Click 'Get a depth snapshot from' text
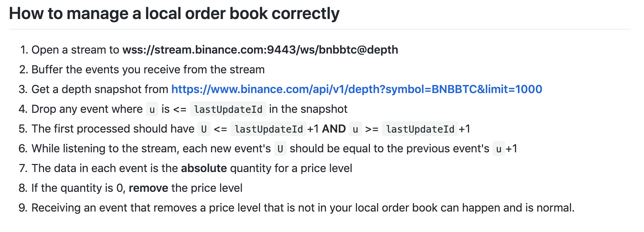 (x=100, y=89)
